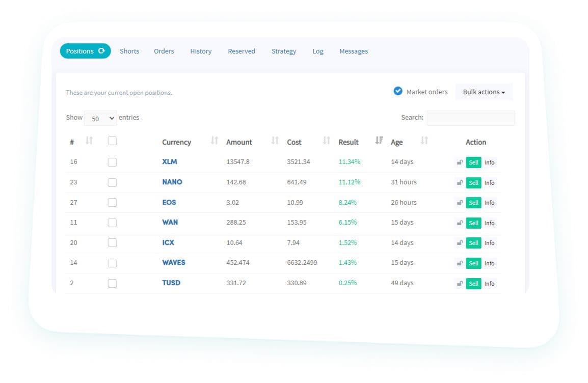Click the sort icon beside the # column

(x=88, y=142)
